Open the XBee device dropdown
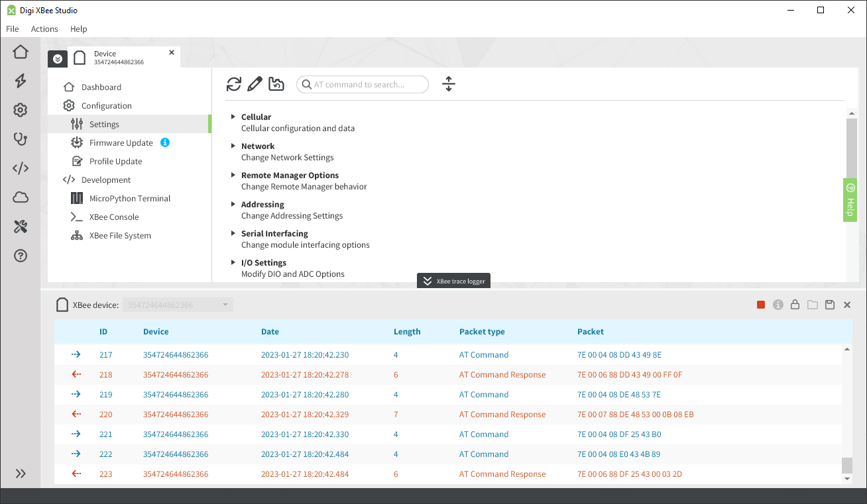Image resolution: width=867 pixels, height=504 pixels. [x=178, y=305]
